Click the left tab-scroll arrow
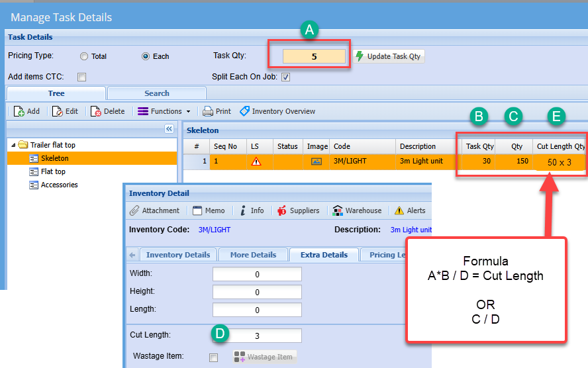This screenshot has height=368, width=588. [x=132, y=255]
